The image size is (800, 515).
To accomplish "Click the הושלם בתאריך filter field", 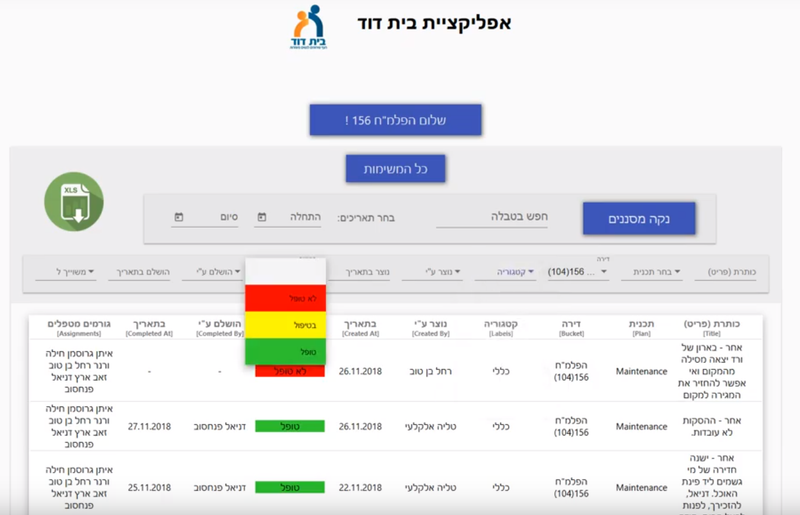I will (139, 272).
